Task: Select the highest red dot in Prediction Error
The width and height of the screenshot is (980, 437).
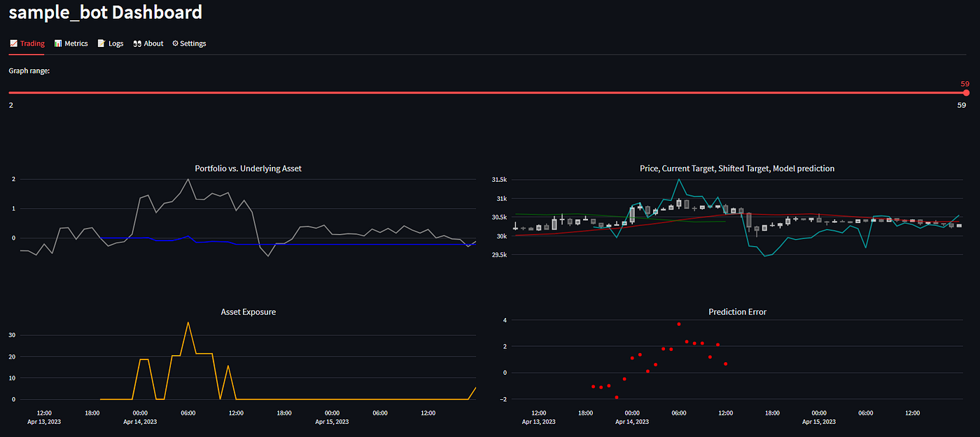Action: point(678,324)
